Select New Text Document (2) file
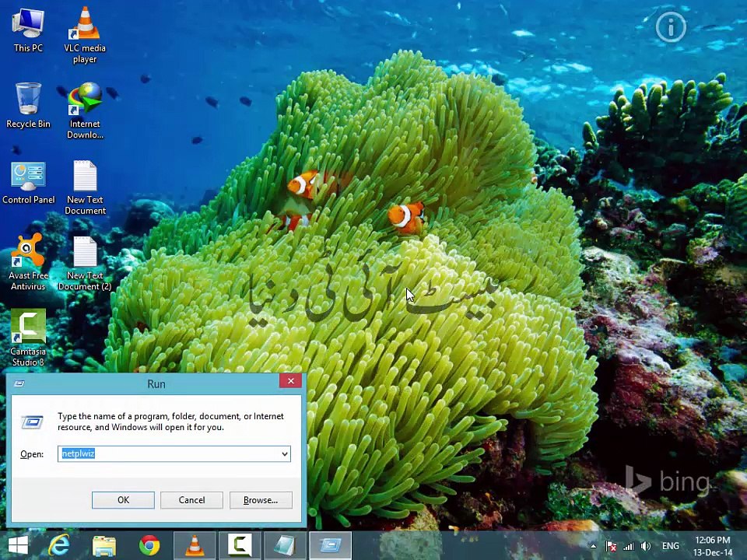The width and height of the screenshot is (747, 560). [85, 264]
